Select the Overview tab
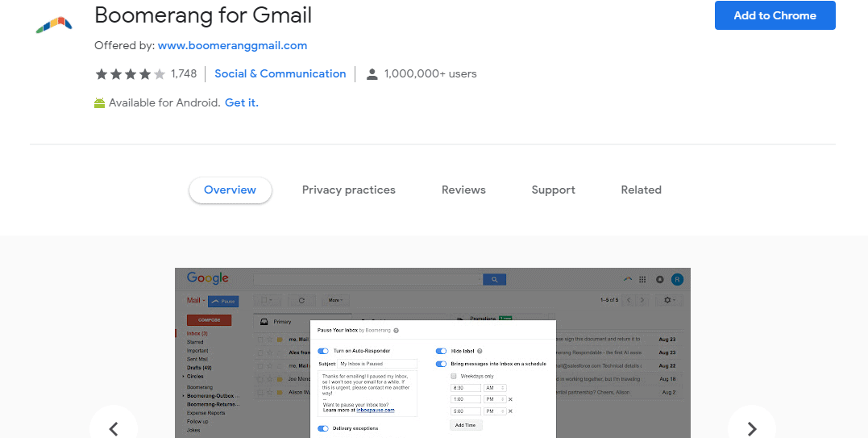Viewport: 868px width, 438px height. click(x=230, y=190)
